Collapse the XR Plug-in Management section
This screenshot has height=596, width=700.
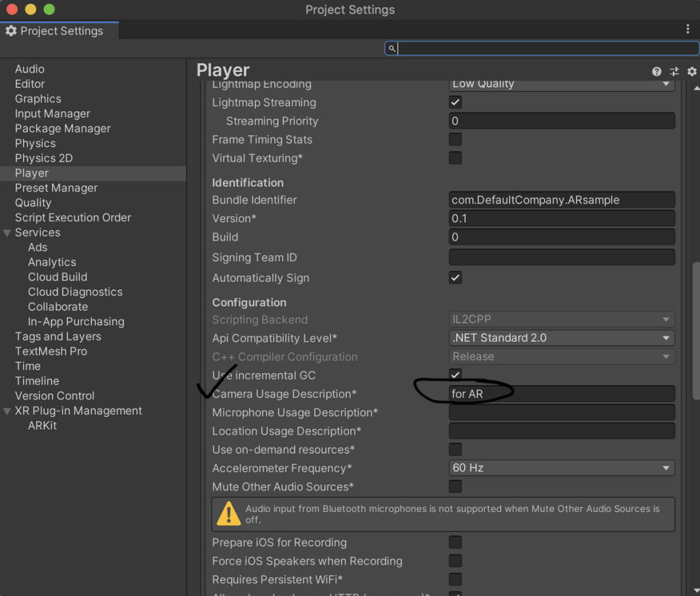coord(7,411)
